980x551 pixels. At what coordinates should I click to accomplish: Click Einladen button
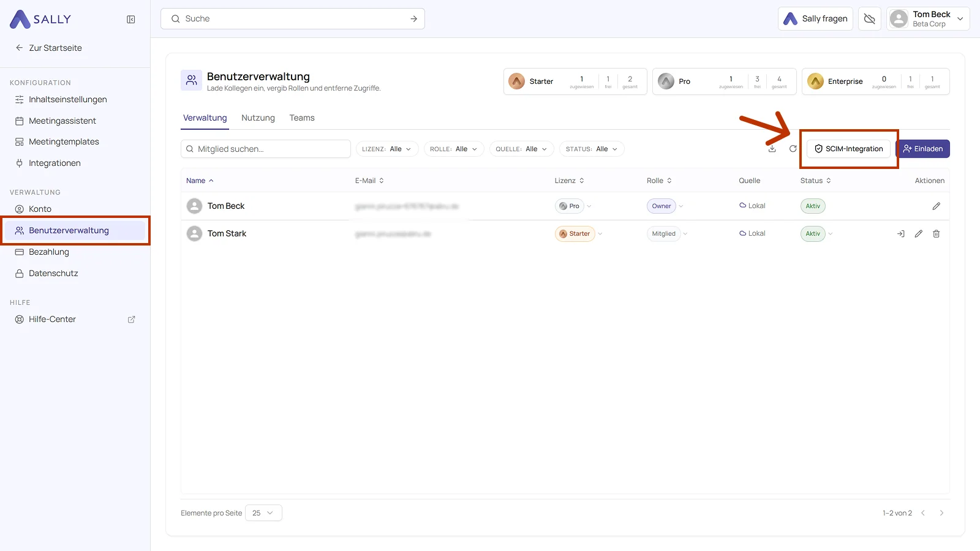click(x=923, y=149)
